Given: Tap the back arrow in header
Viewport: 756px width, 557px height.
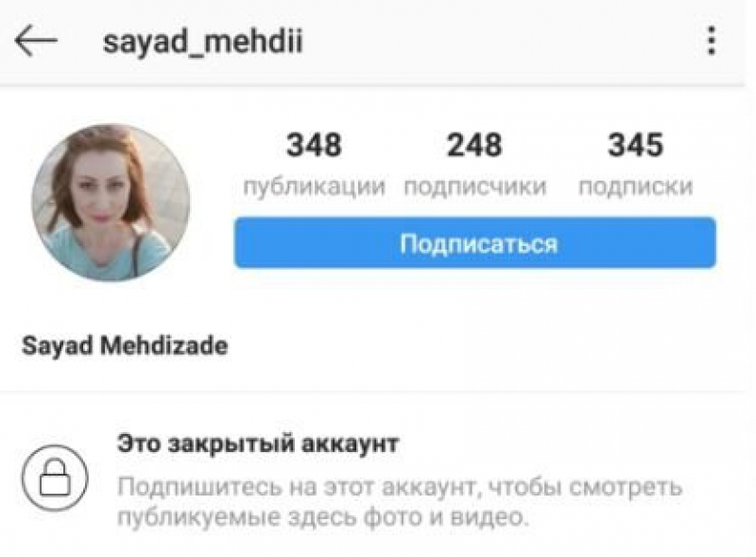Looking at the screenshot, I should tap(36, 41).
